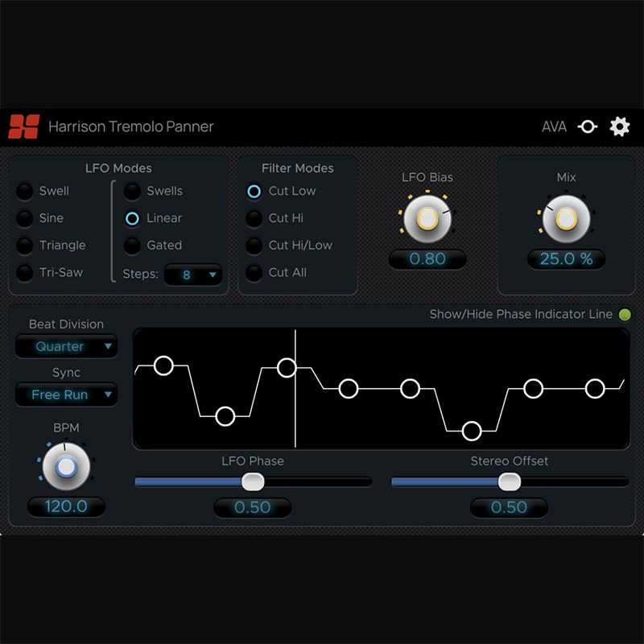The height and width of the screenshot is (644, 644).
Task: Select Cut Hi filter mode
Action: click(x=254, y=218)
